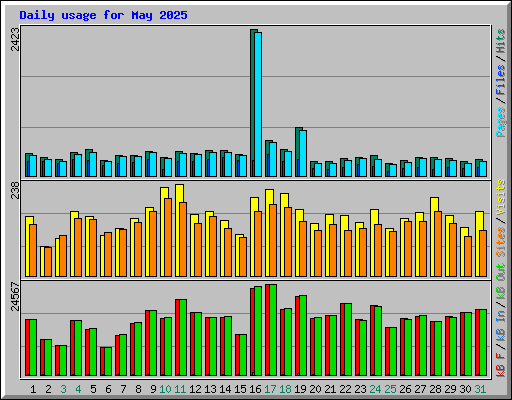Click the y-axis value 2423
Image resolution: width=512 pixels, height=400 pixels.
(15, 39)
